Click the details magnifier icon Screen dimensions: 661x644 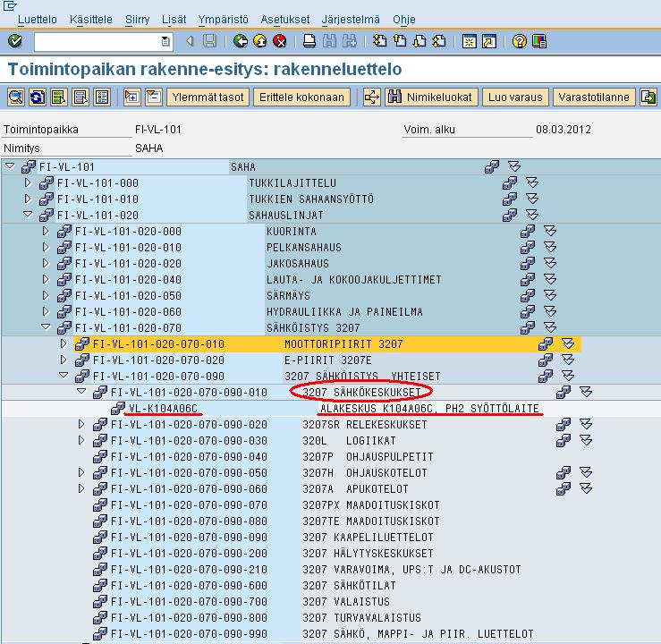[16, 97]
